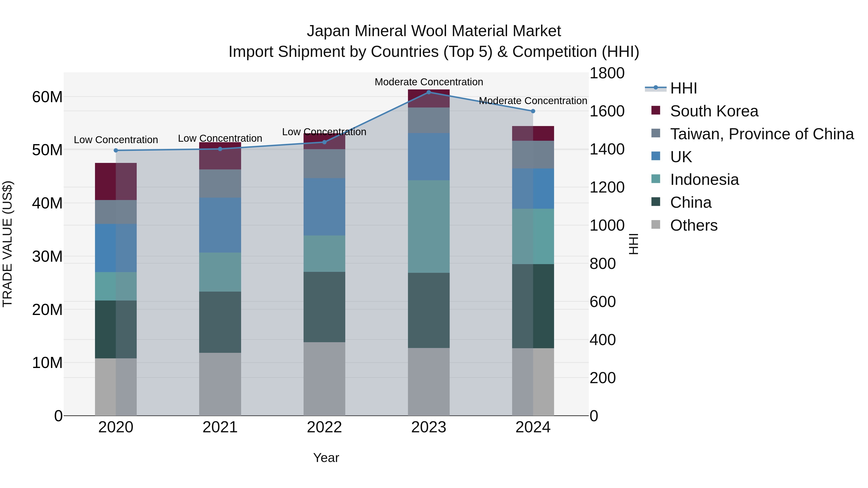Click the 2023 x-axis year label
The width and height of the screenshot is (868, 488).
click(429, 427)
